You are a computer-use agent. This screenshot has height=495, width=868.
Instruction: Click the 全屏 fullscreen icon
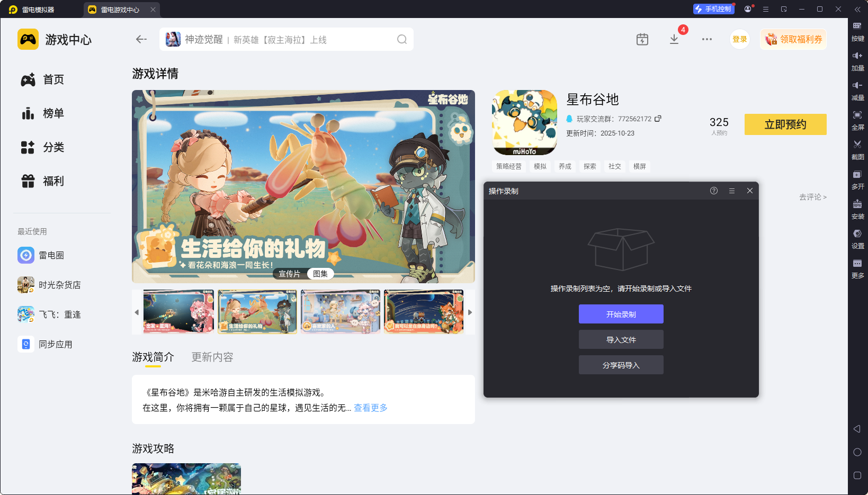(858, 120)
